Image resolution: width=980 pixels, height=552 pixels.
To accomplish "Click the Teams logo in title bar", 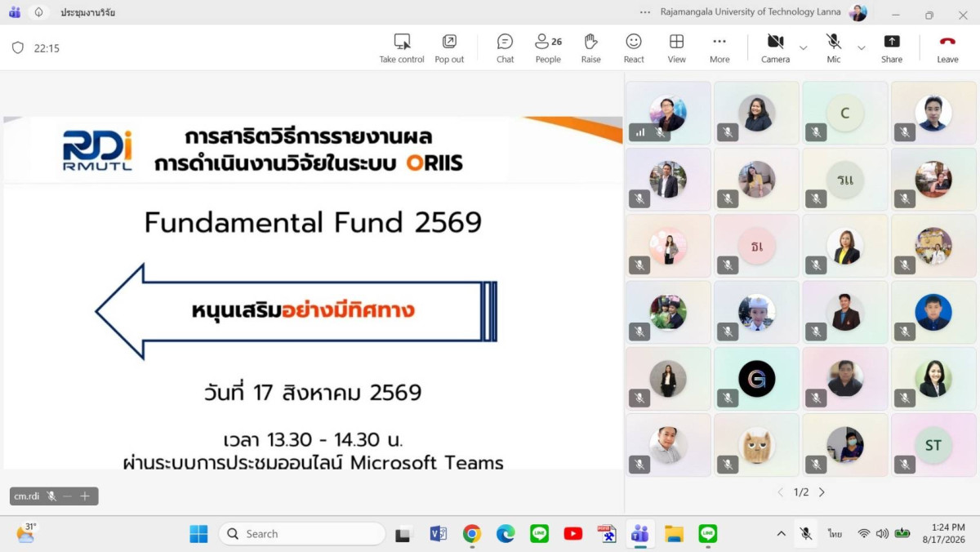I will pos(15,12).
